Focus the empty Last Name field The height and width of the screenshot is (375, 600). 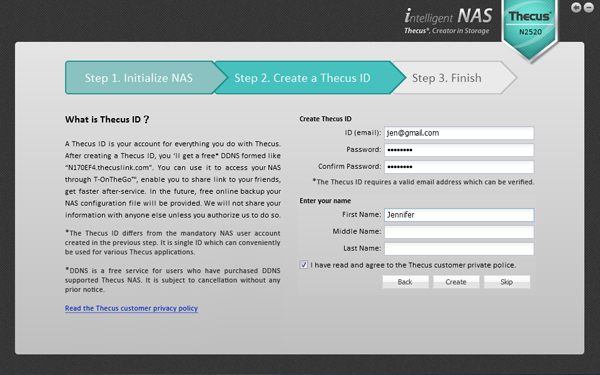click(x=459, y=249)
